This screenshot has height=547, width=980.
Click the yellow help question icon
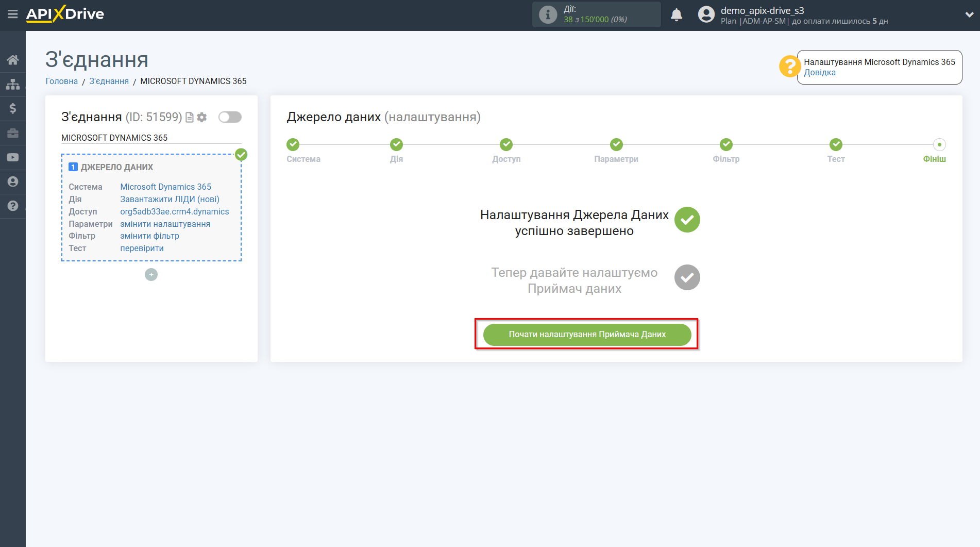(789, 67)
